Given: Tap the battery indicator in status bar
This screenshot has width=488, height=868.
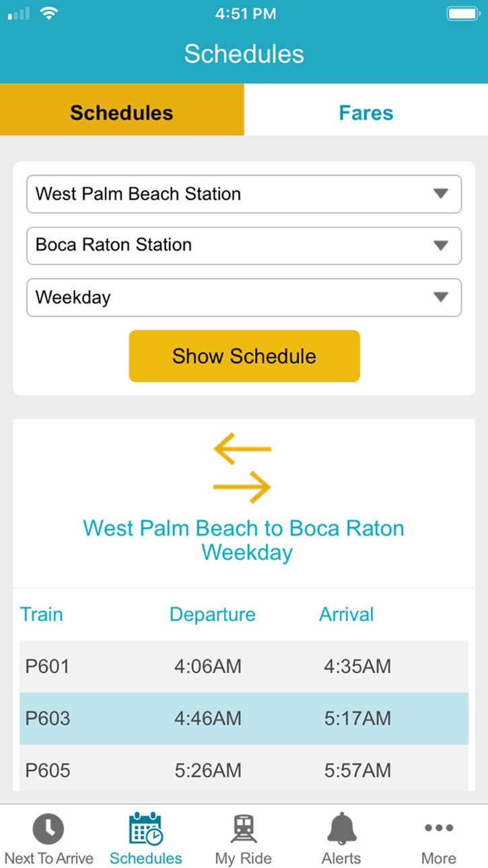Looking at the screenshot, I should tap(463, 13).
